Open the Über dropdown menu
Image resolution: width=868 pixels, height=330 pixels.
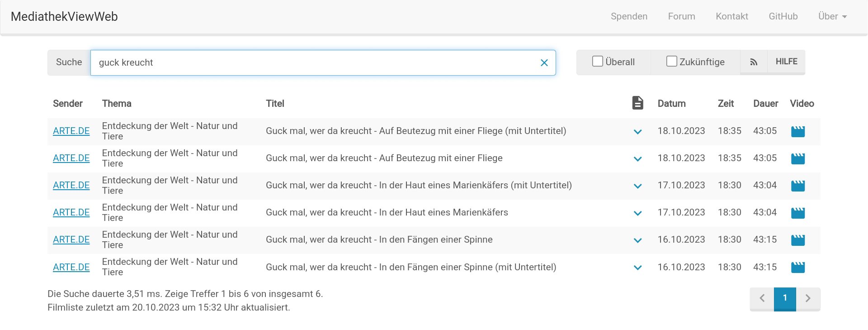(x=832, y=16)
